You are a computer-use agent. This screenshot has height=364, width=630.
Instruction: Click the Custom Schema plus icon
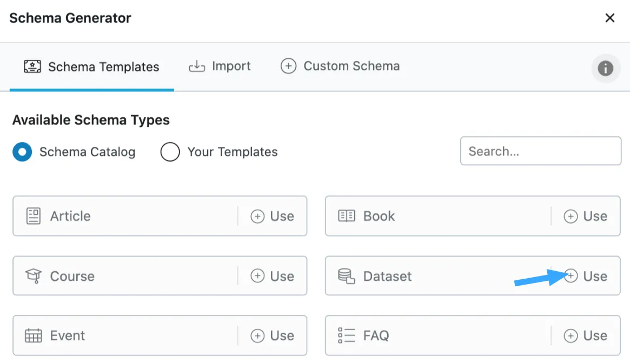(x=288, y=66)
